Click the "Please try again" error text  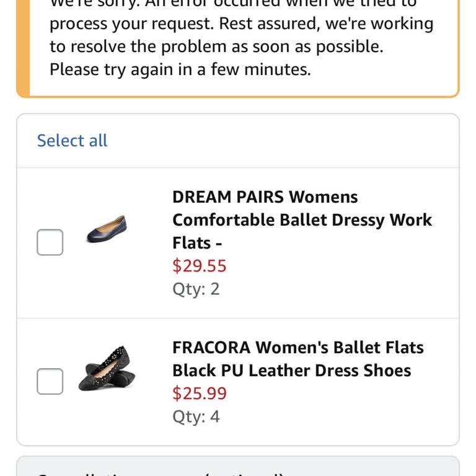pos(180,69)
